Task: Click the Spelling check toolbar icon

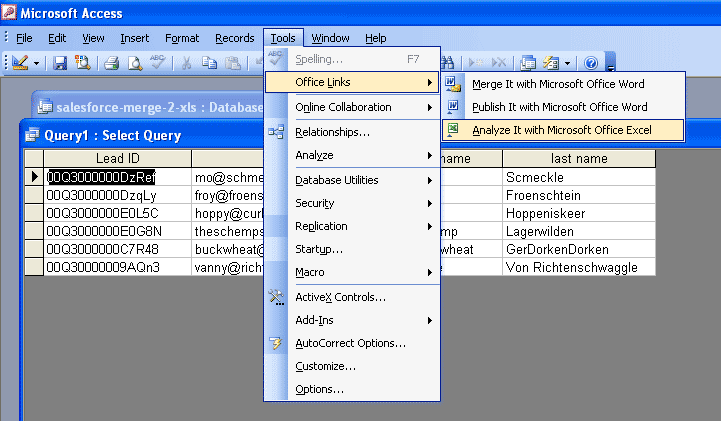Action: tap(158, 62)
